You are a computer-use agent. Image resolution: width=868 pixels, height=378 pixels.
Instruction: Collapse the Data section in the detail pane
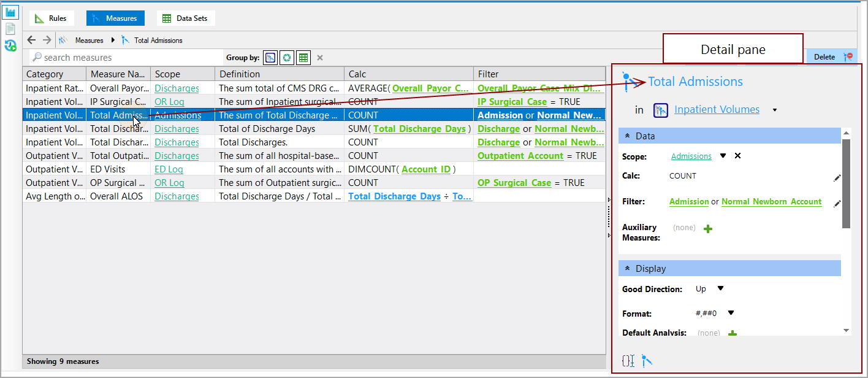626,136
